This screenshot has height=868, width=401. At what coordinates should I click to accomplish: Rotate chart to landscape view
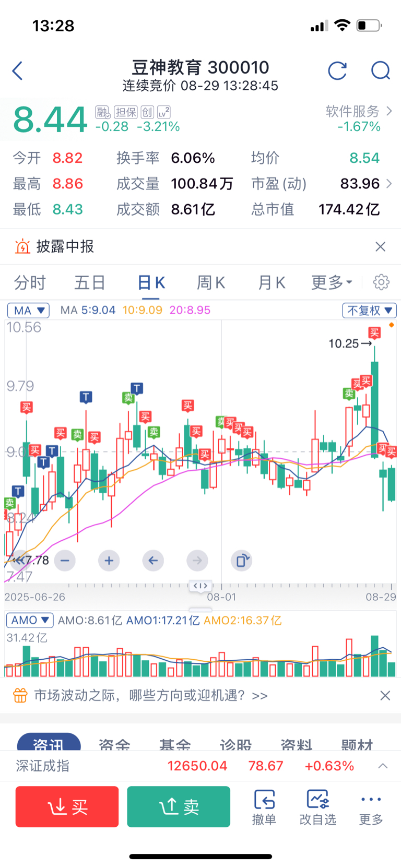(x=241, y=561)
